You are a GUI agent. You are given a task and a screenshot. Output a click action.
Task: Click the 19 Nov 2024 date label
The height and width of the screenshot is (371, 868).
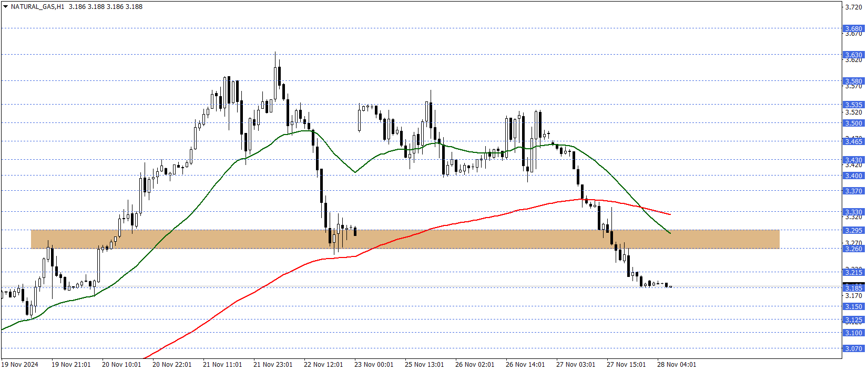point(20,365)
